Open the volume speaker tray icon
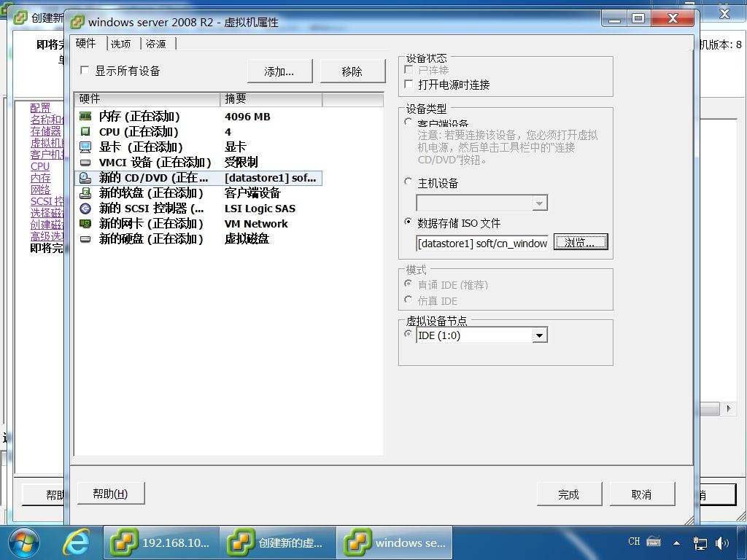The image size is (747, 560). tap(721, 542)
